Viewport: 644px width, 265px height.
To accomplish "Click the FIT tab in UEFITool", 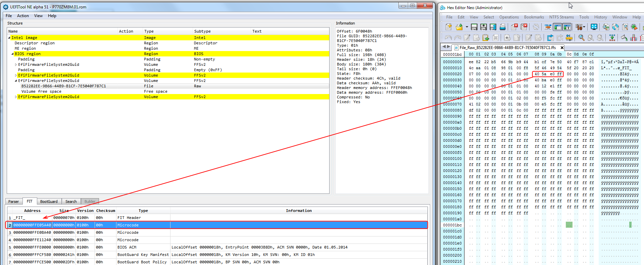I will (x=30, y=201).
